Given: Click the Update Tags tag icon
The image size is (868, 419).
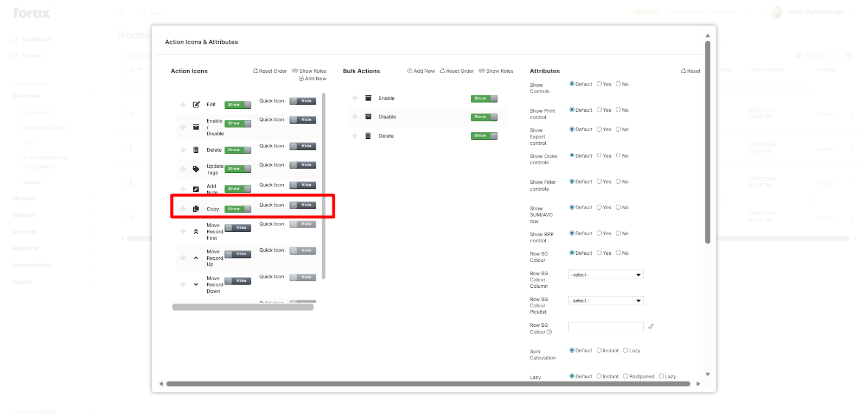Looking at the screenshot, I should pyautogui.click(x=196, y=169).
